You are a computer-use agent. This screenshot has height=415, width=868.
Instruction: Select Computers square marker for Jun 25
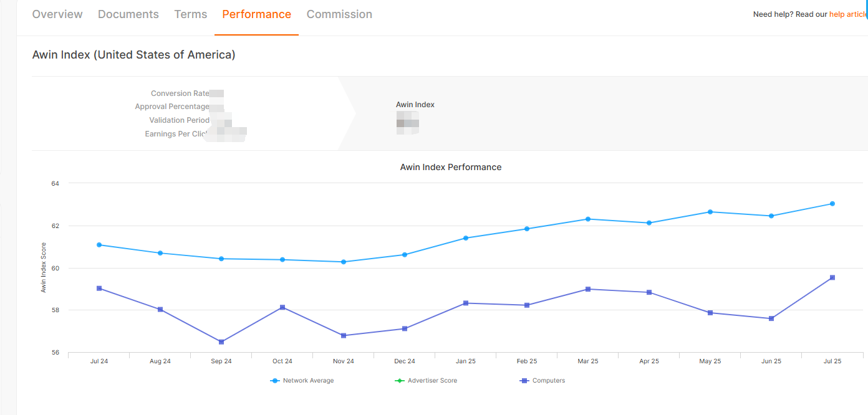pyautogui.click(x=771, y=318)
